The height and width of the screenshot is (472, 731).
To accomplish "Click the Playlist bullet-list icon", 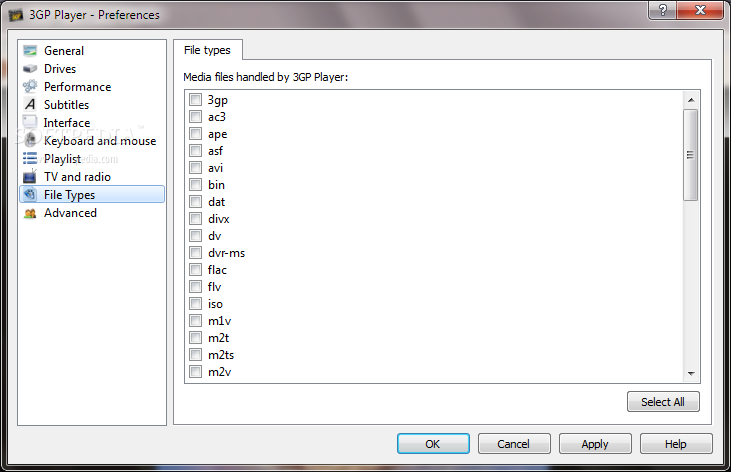I will point(30,159).
